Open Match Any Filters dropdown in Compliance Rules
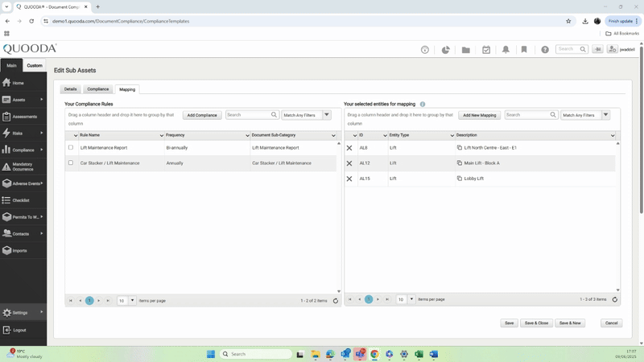The width and height of the screenshot is (644, 362). [x=327, y=115]
